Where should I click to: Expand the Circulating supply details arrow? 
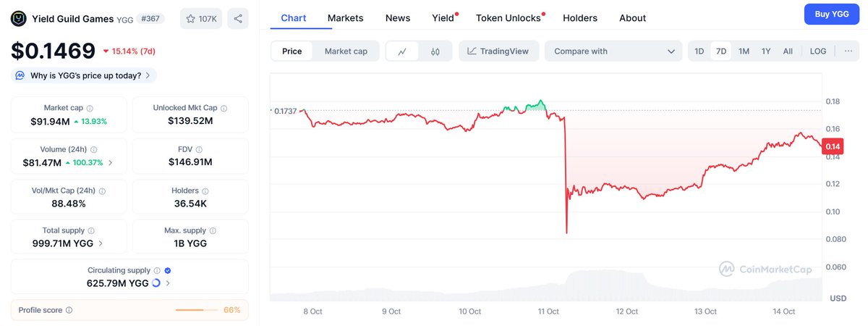click(168, 283)
